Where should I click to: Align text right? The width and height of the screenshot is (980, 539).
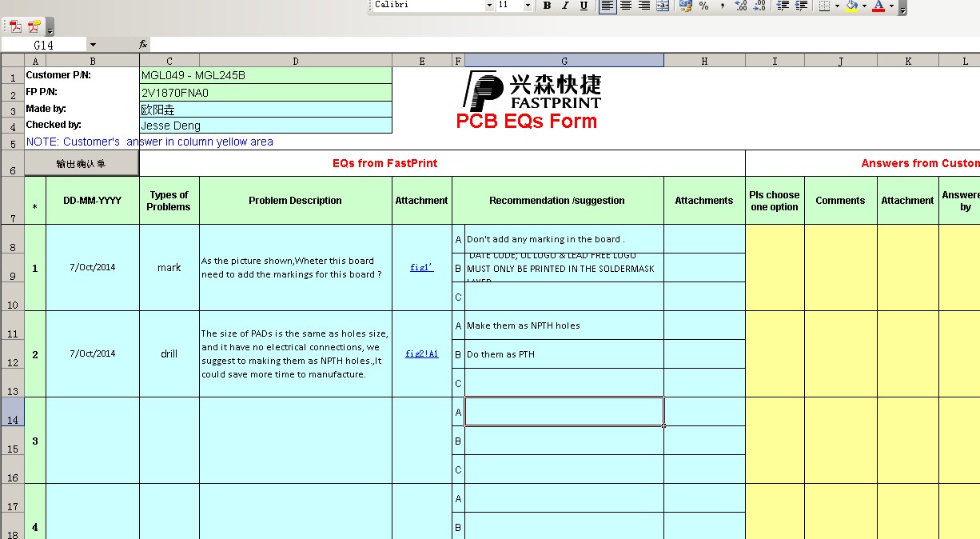[644, 6]
